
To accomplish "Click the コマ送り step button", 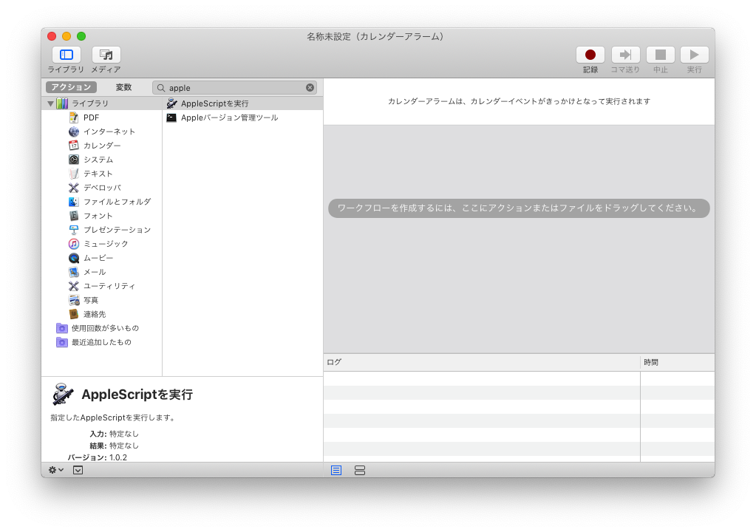I will click(625, 55).
